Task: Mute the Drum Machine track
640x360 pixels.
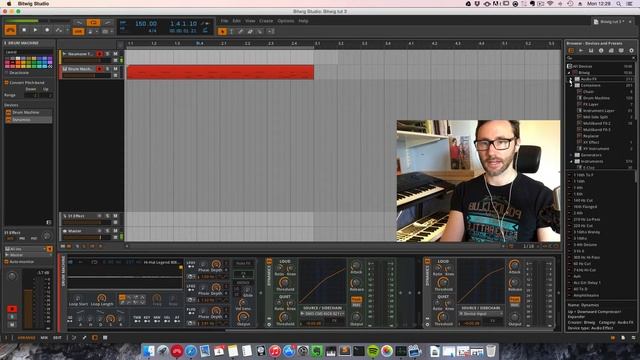Action: tap(116, 69)
